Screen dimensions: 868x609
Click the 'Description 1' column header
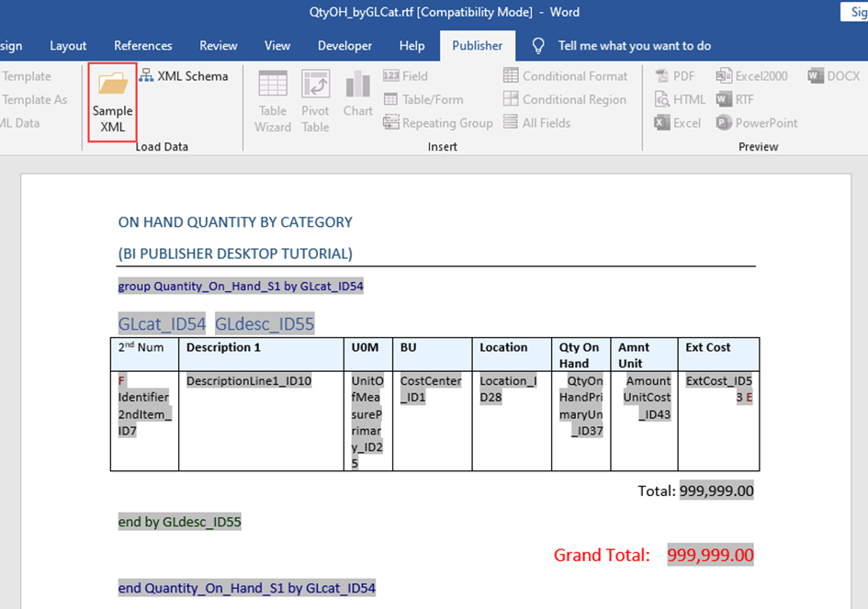coord(261,355)
